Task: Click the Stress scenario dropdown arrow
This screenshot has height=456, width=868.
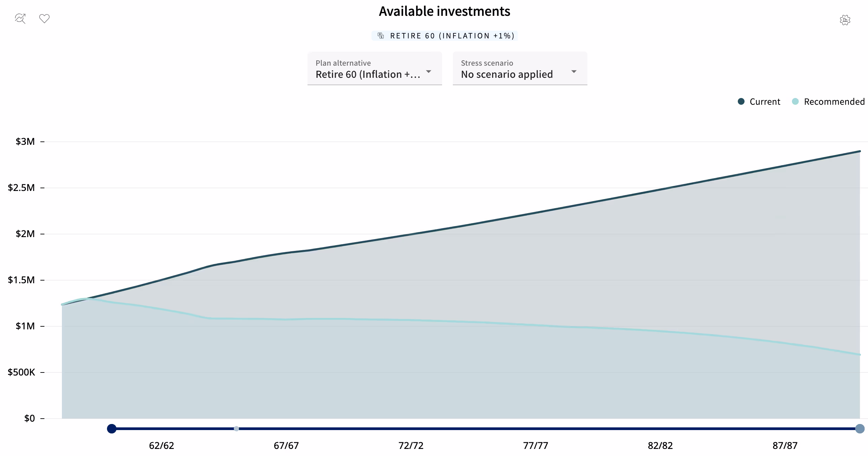Action: [x=574, y=71]
